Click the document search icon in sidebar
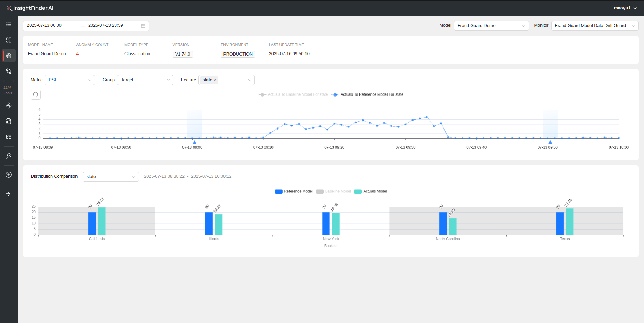The height and width of the screenshot is (323, 644). pyautogui.click(x=9, y=121)
